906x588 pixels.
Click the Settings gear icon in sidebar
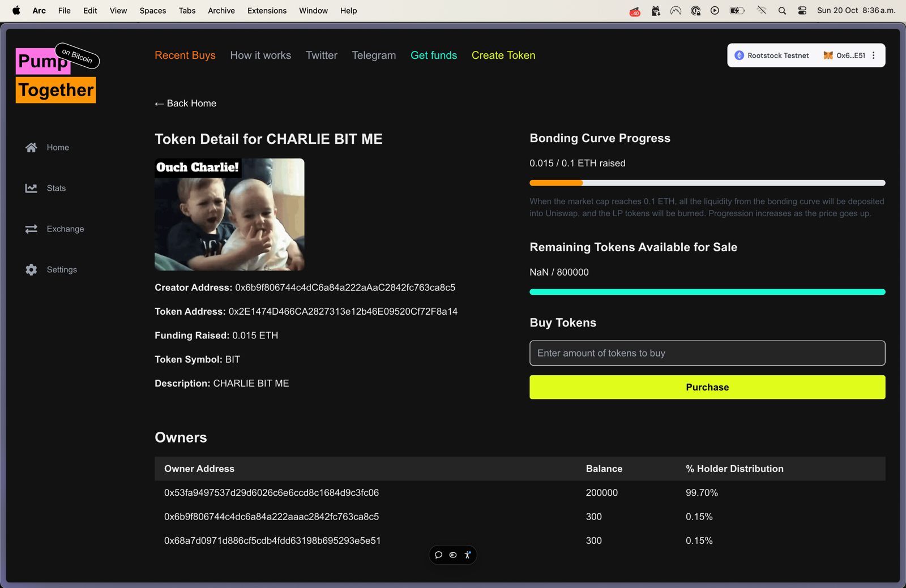pyautogui.click(x=31, y=269)
